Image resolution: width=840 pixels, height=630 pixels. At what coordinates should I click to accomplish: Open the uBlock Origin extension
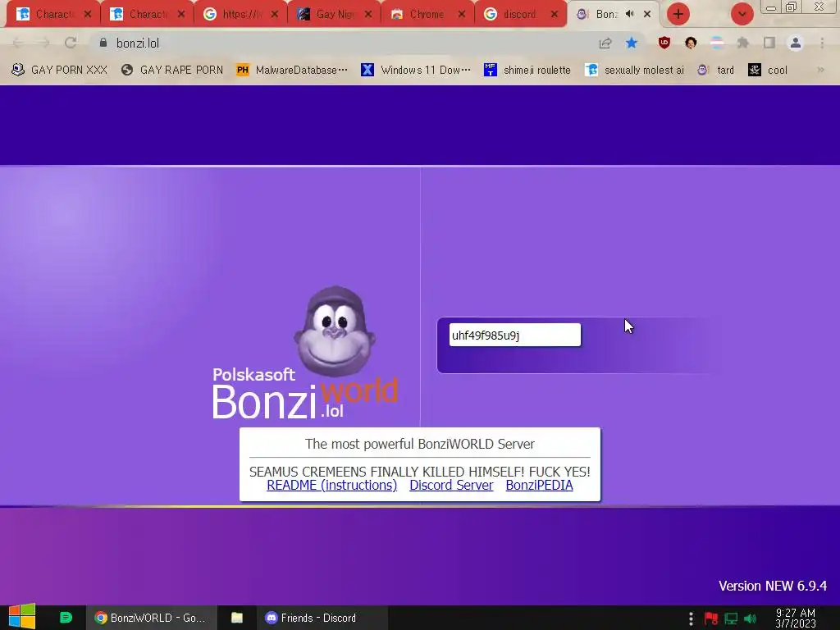[664, 43]
